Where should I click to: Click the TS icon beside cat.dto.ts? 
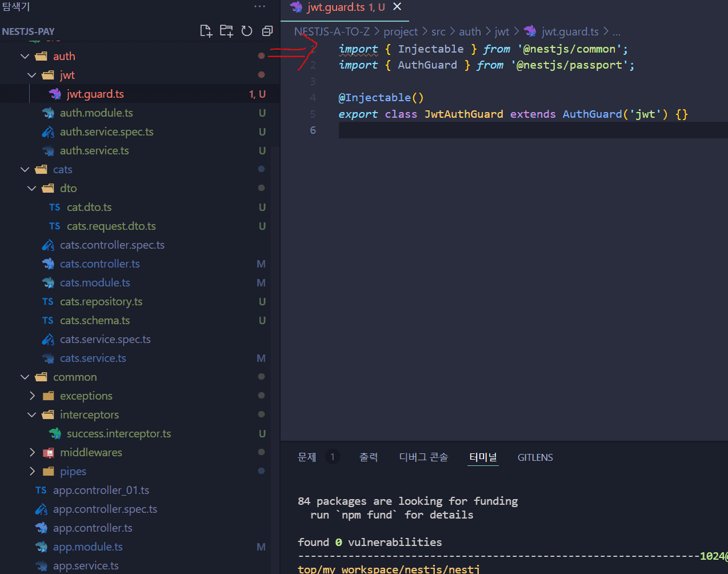pos(55,207)
